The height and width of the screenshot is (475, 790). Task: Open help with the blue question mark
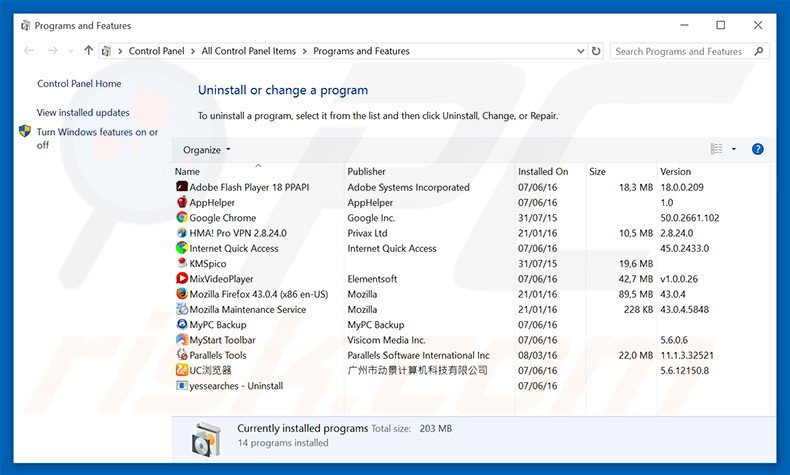click(x=757, y=149)
